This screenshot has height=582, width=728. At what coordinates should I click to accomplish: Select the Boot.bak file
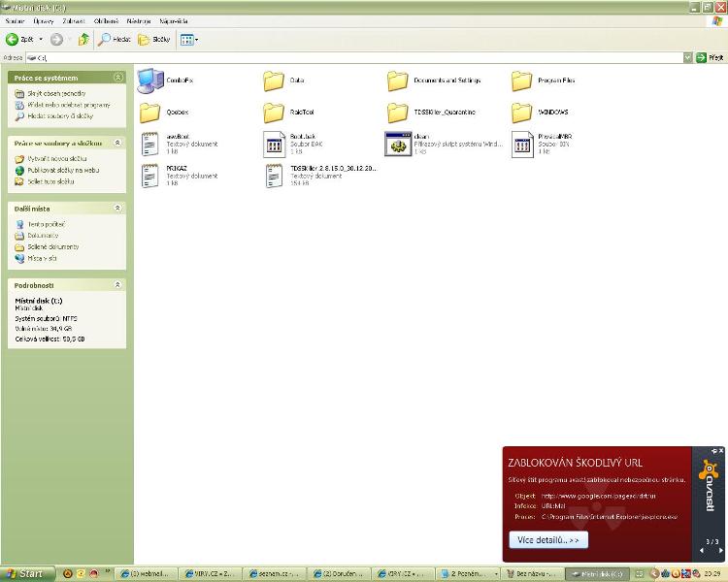274,145
